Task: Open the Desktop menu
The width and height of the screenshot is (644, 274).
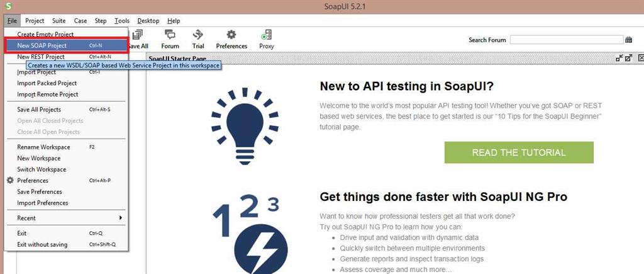Action: (x=148, y=21)
